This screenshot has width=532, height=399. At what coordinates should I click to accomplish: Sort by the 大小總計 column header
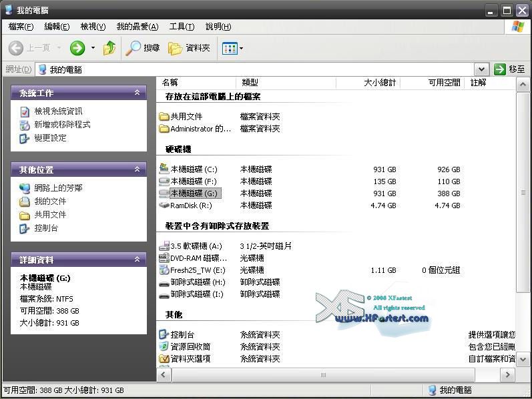pos(368,83)
